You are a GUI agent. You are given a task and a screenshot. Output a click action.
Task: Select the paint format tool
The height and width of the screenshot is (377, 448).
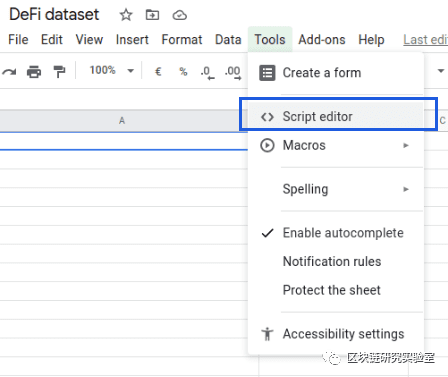pos(59,71)
